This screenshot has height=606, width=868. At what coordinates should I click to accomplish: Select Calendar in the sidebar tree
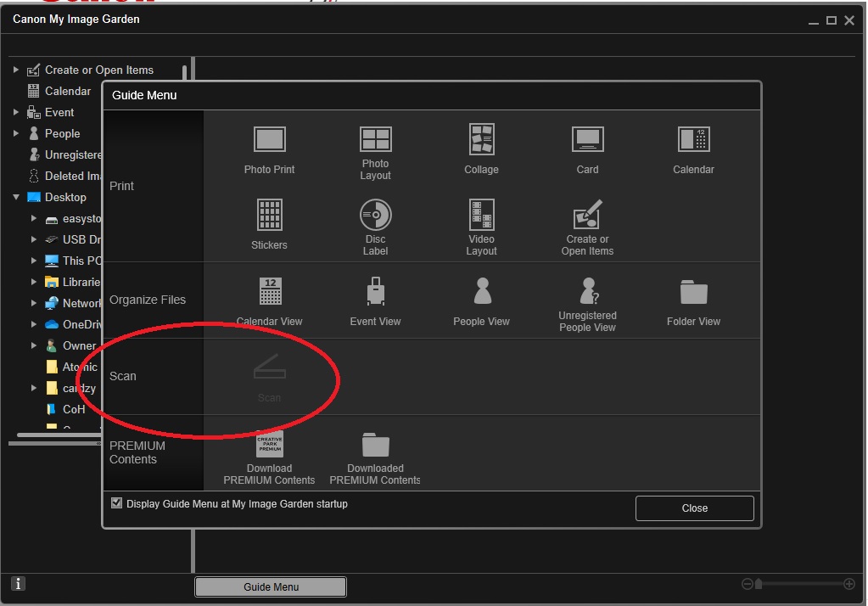pos(67,91)
